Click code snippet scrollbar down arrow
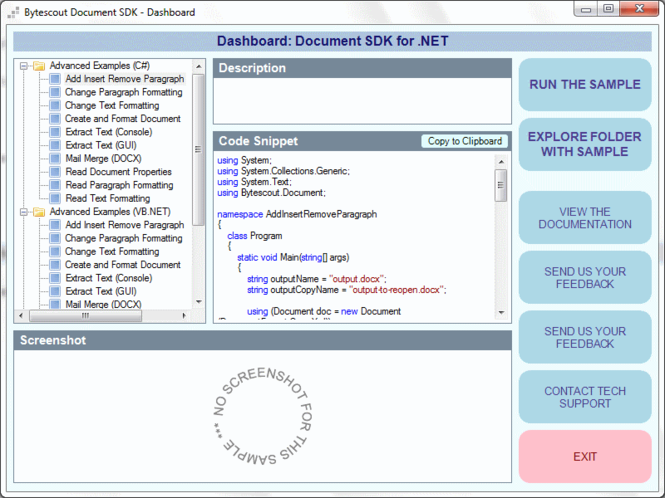665x498 pixels. (x=501, y=313)
